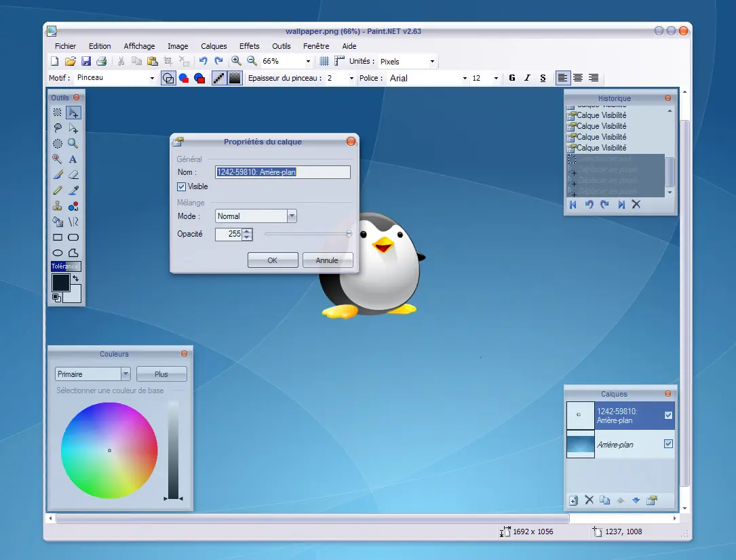The width and height of the screenshot is (736, 560).
Task: Select the Zoom tool in Outils panel
Action: pos(73,144)
